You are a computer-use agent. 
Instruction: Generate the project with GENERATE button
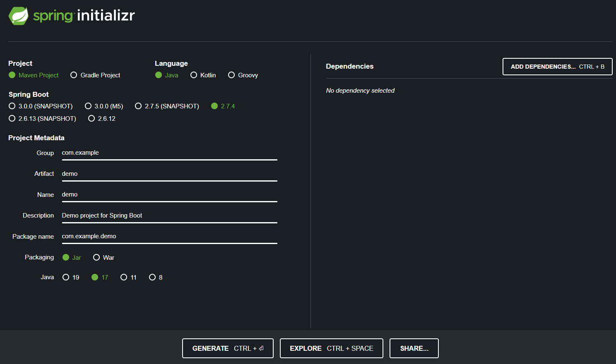[228, 348]
